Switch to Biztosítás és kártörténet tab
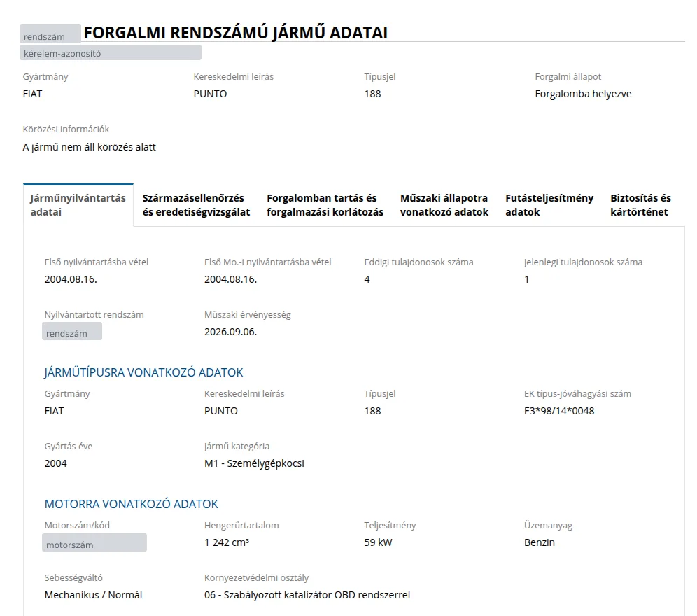Image resolution: width=697 pixels, height=616 pixels. 640,205
